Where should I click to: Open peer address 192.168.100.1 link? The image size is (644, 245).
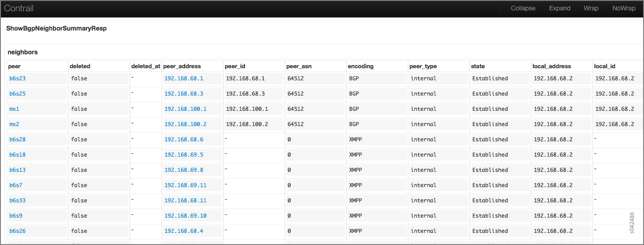pos(186,109)
